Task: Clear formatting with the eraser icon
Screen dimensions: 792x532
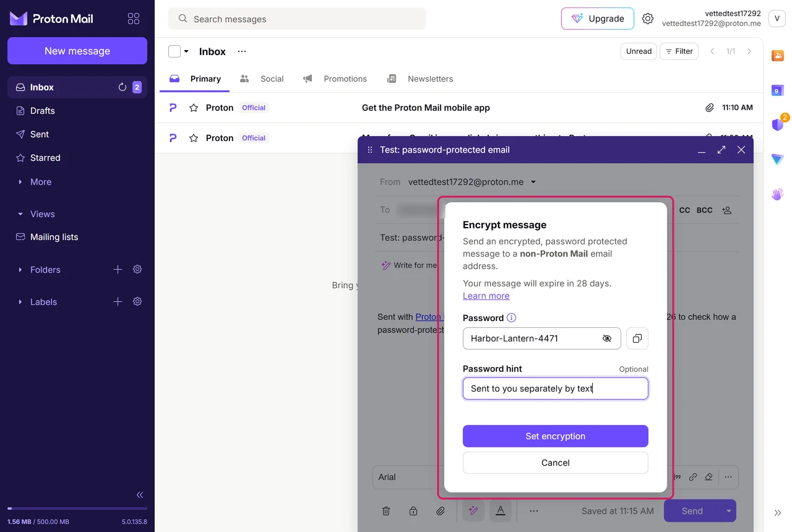Action: [x=709, y=477]
